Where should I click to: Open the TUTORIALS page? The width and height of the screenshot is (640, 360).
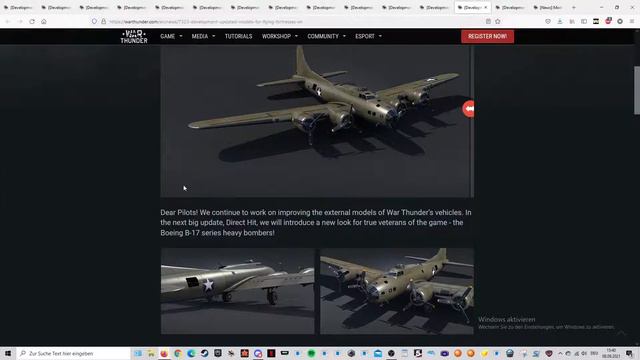[238, 36]
